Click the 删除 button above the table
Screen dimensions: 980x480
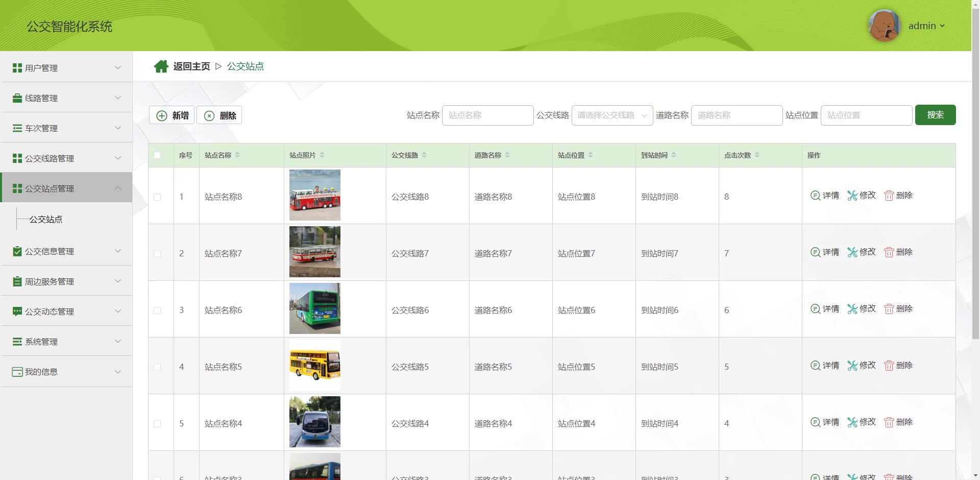219,115
